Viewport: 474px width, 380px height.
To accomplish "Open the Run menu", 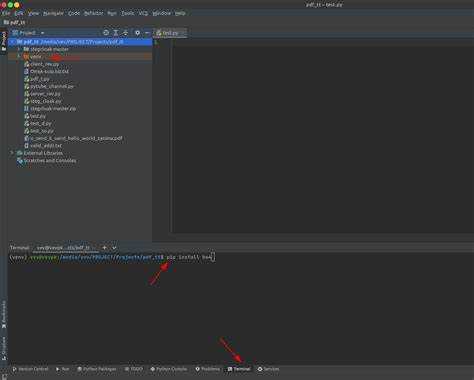I will pos(112,13).
